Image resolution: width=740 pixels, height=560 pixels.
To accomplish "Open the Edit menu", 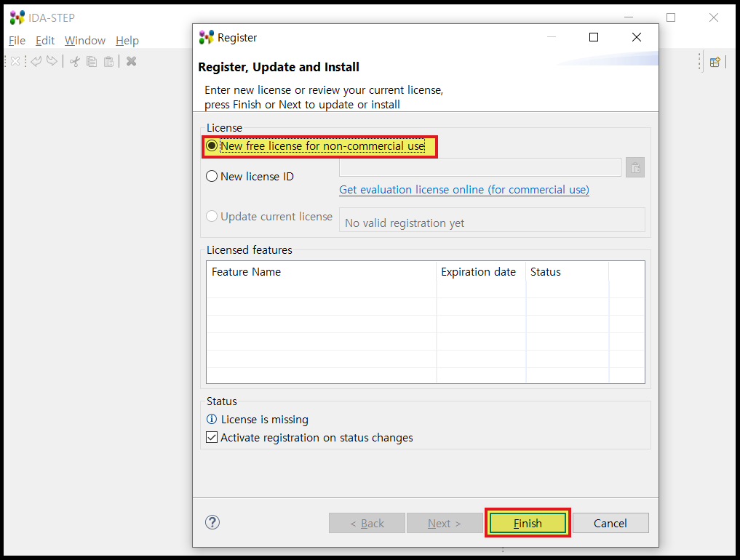I will tap(45, 41).
